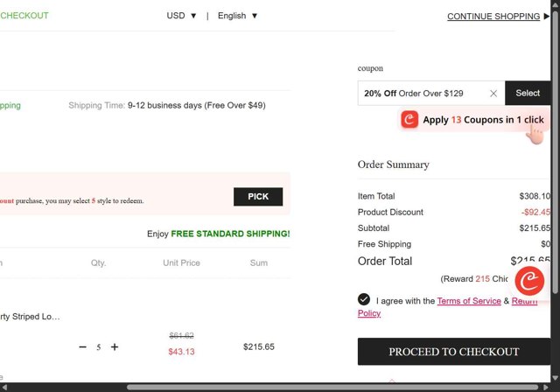Image resolution: width=560 pixels, height=392 pixels.
Task: Open the USD currency dropdown
Action: (181, 16)
